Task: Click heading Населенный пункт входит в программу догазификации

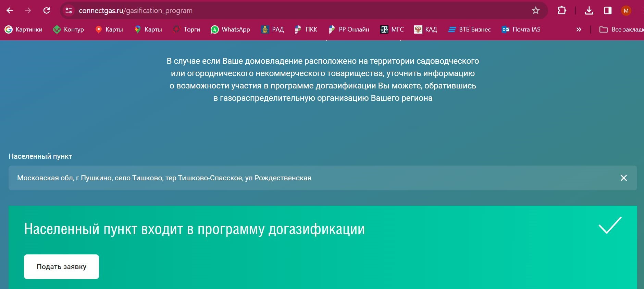Action: (194, 229)
